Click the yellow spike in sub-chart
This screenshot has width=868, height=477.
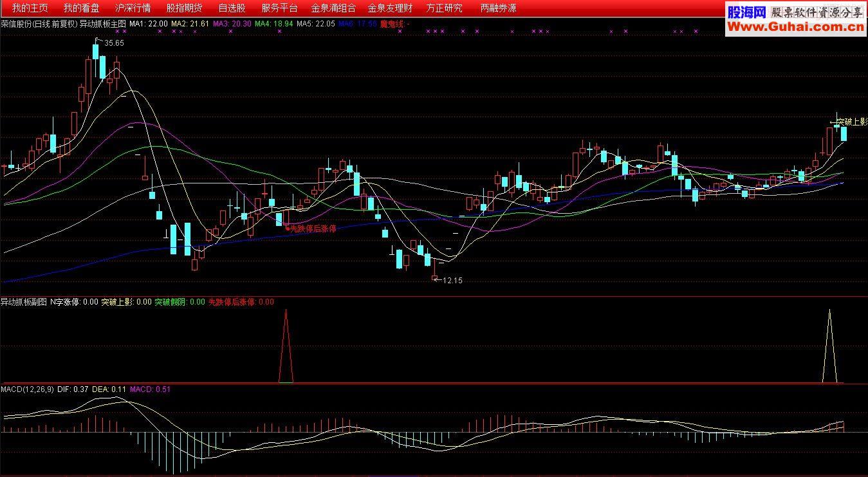tap(829, 346)
